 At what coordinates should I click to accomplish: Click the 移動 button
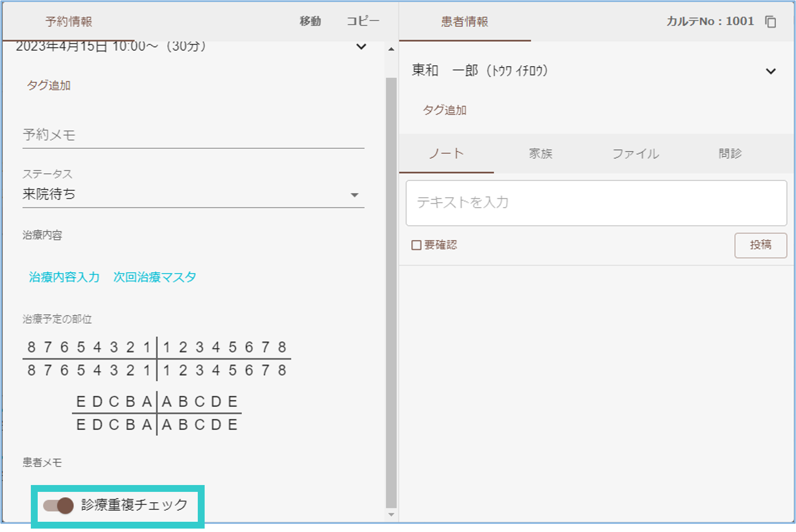(310, 22)
